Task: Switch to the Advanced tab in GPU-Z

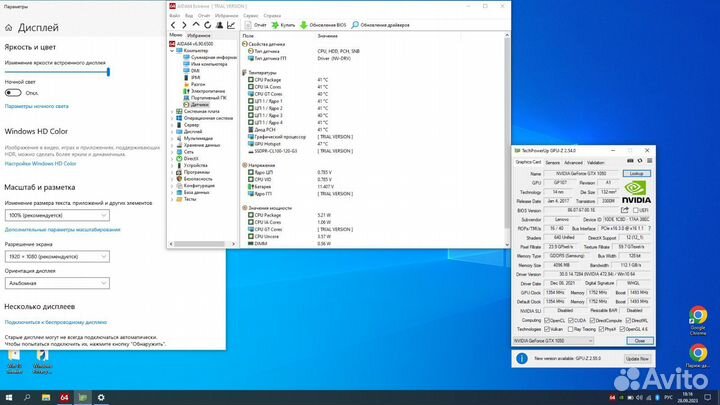Action: point(573,163)
